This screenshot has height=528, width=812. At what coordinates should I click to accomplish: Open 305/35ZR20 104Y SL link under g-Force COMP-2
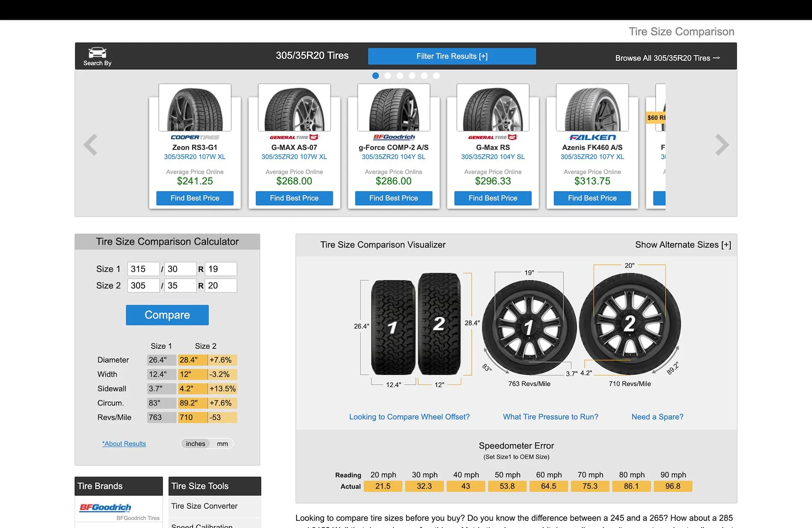(394, 157)
